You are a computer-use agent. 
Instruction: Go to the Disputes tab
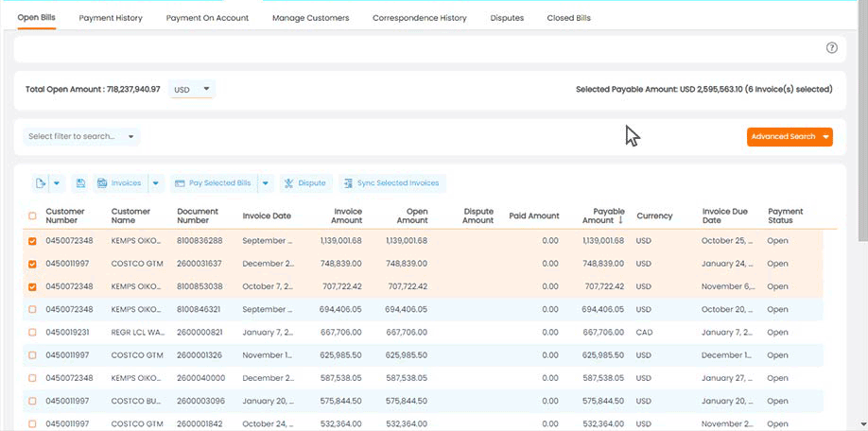tap(507, 18)
